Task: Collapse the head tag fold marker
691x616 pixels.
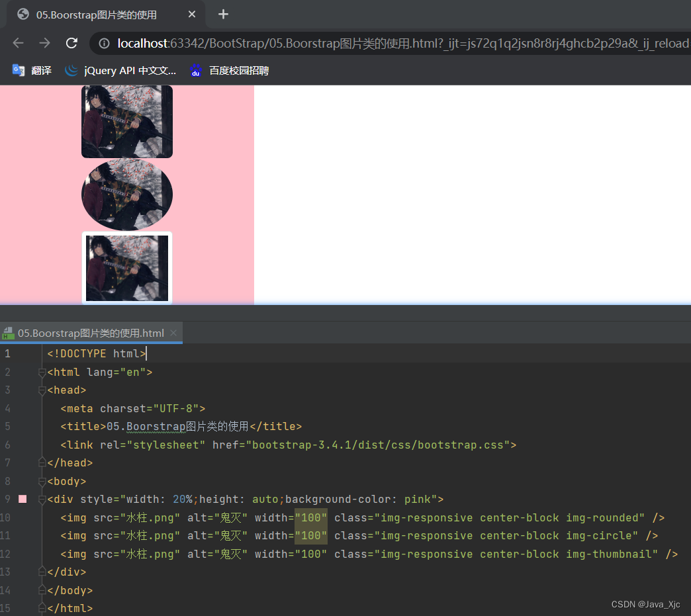Action: click(42, 391)
